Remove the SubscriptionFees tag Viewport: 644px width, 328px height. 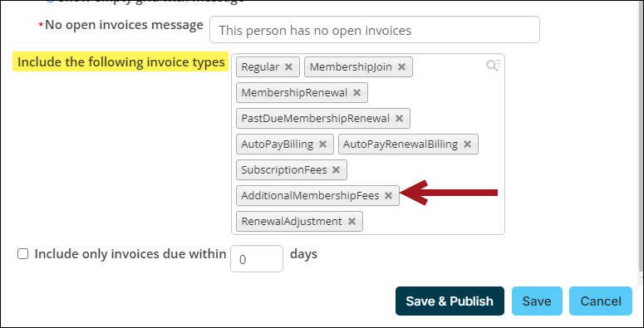pyautogui.click(x=336, y=170)
